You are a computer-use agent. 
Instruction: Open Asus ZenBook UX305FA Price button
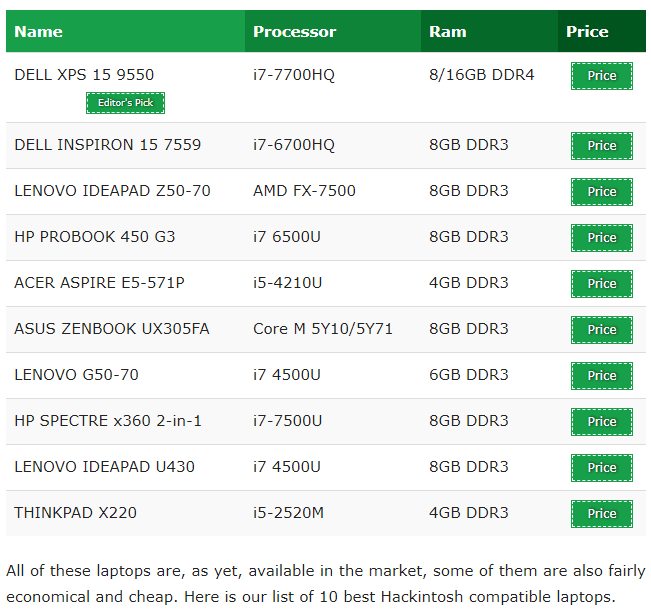click(601, 330)
